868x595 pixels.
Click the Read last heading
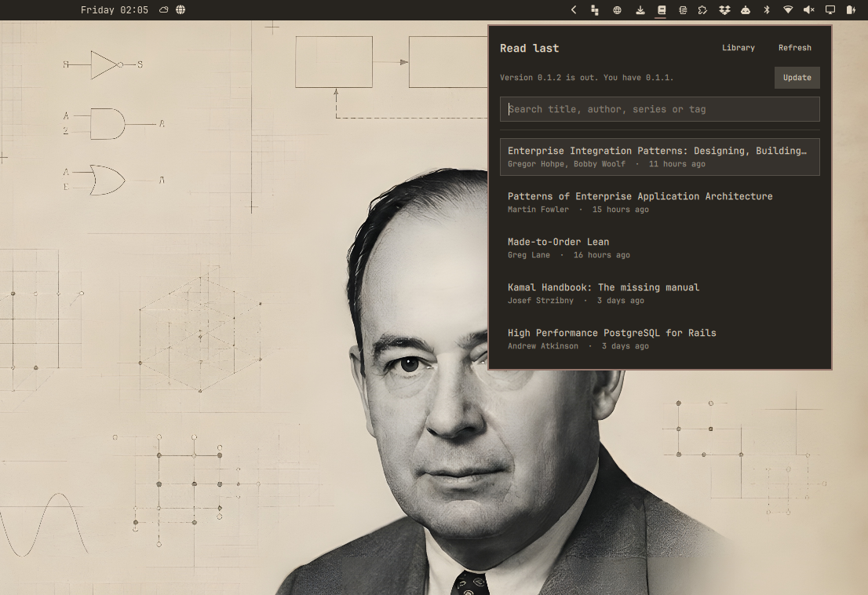529,48
